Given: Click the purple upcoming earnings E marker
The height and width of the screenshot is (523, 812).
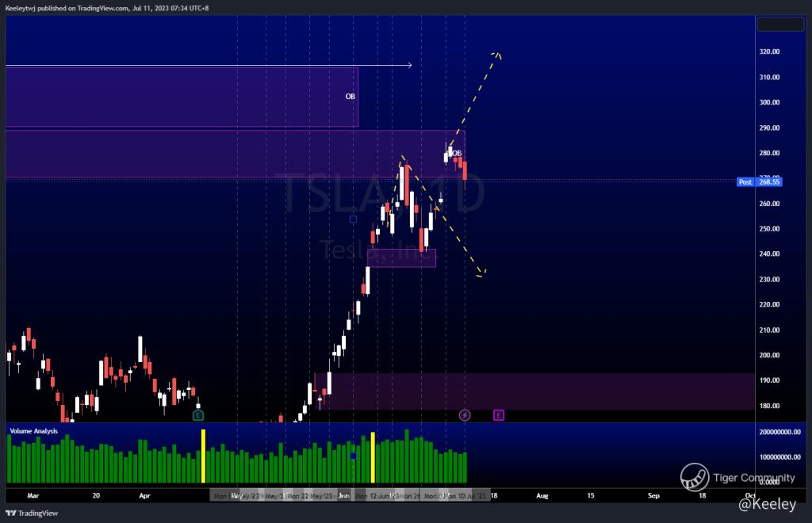Looking at the screenshot, I should pyautogui.click(x=498, y=415).
